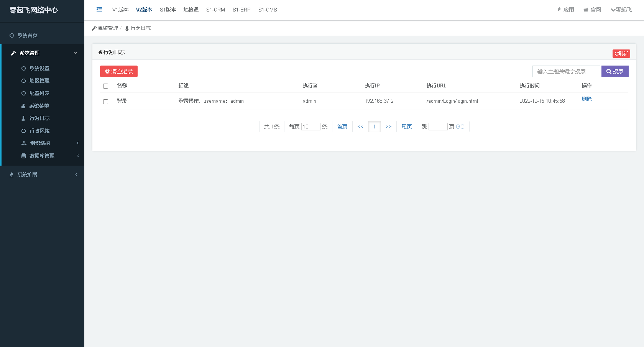Image resolution: width=644 pixels, height=347 pixels.
Task: Open 地区管理 menu item
Action: [39, 81]
